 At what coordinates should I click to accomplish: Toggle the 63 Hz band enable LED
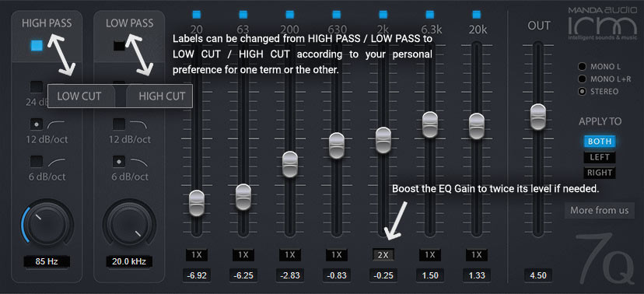(x=243, y=15)
